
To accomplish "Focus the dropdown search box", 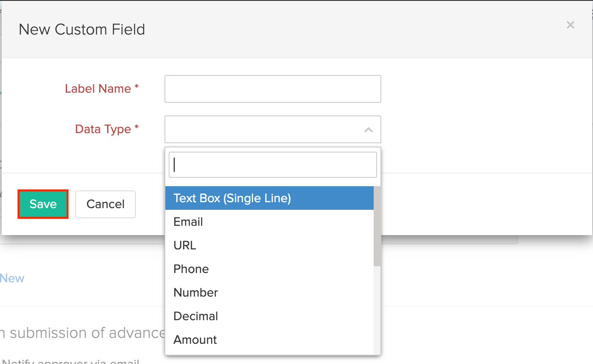I will (x=272, y=165).
